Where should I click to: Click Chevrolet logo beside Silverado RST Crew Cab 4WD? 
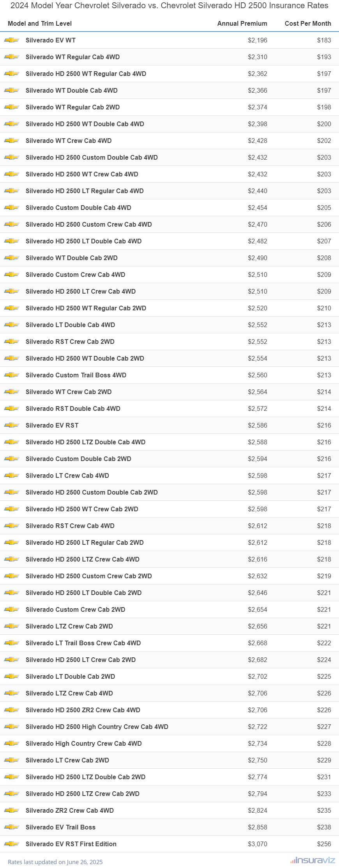click(x=12, y=526)
